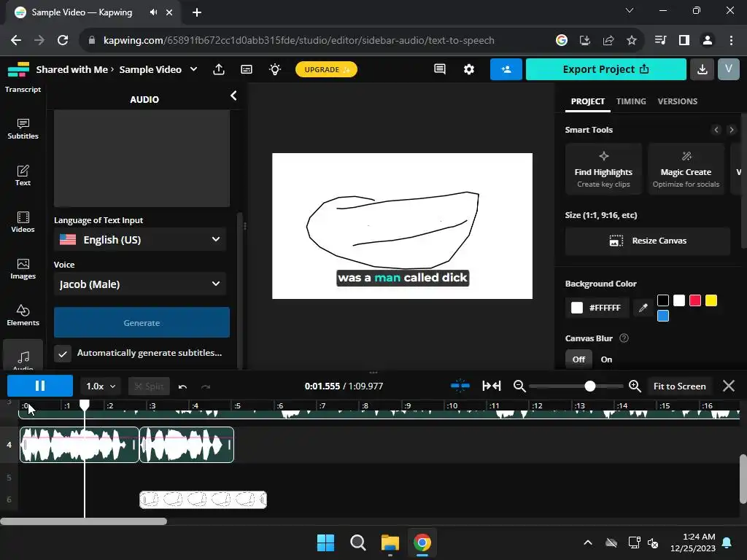Click the trim to fit timeline icon
747x560 pixels.
pyautogui.click(x=491, y=386)
